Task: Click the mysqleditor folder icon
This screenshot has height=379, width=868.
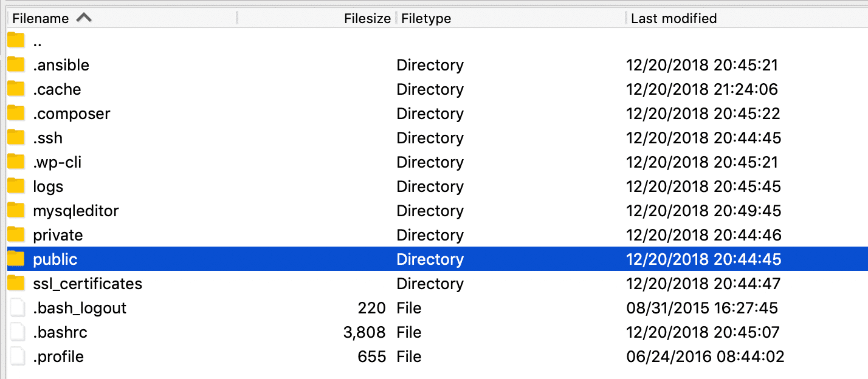Action: pyautogui.click(x=16, y=210)
